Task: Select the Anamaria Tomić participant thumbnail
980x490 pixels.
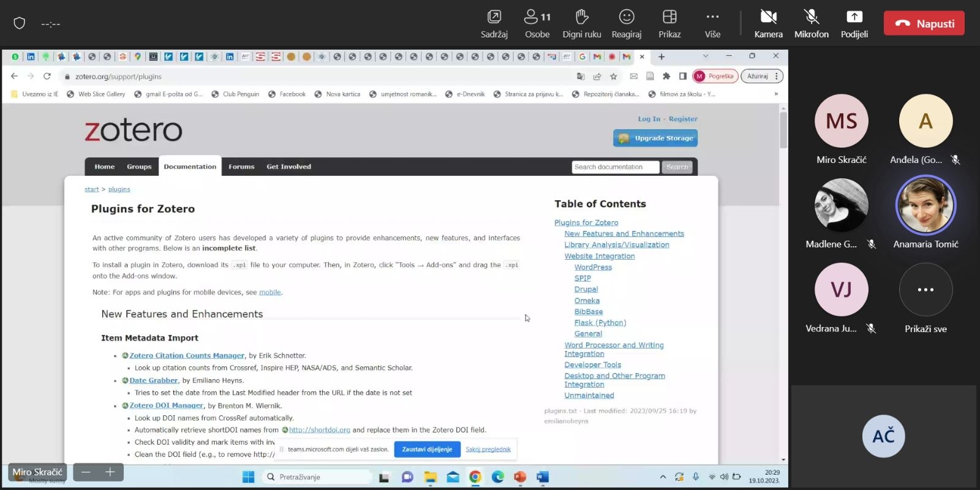Action: point(925,213)
